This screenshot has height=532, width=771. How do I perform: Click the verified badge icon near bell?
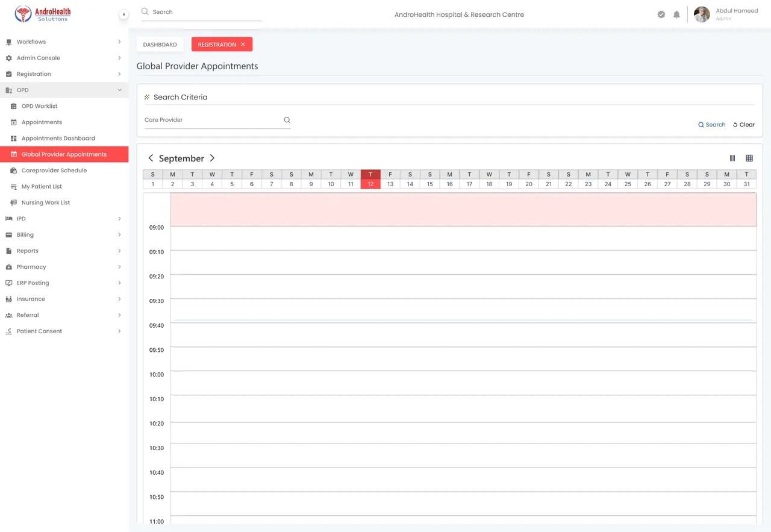tap(661, 14)
